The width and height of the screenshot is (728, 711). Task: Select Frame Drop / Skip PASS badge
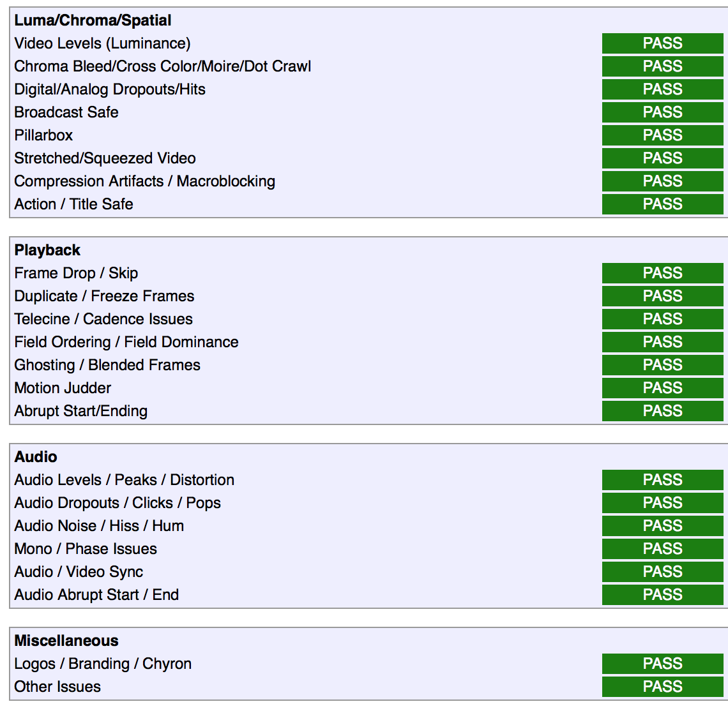pos(662,273)
